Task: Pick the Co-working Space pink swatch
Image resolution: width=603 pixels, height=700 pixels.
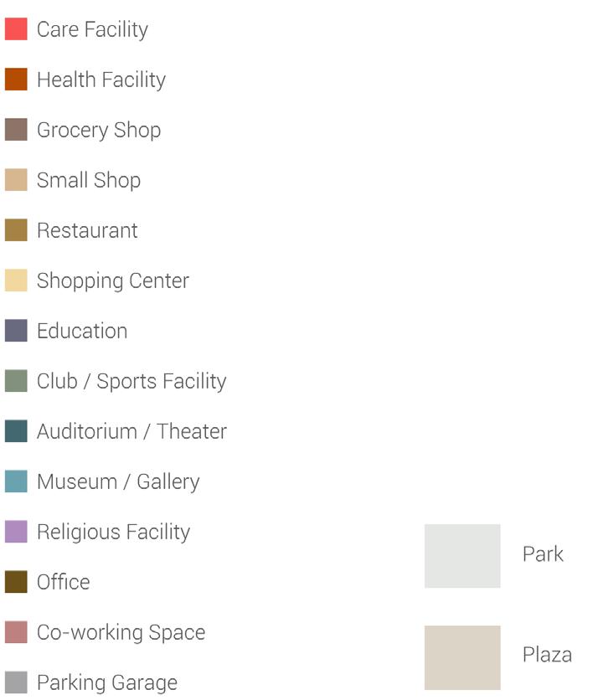Action: point(16,632)
